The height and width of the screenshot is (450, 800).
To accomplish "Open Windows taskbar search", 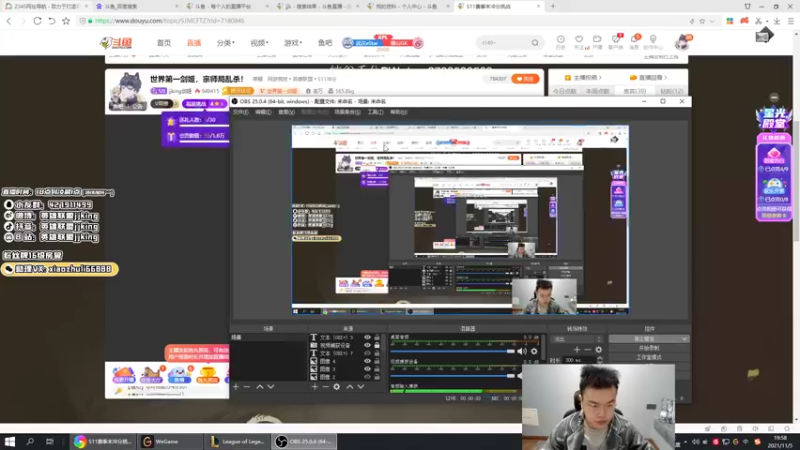I will click(30, 441).
